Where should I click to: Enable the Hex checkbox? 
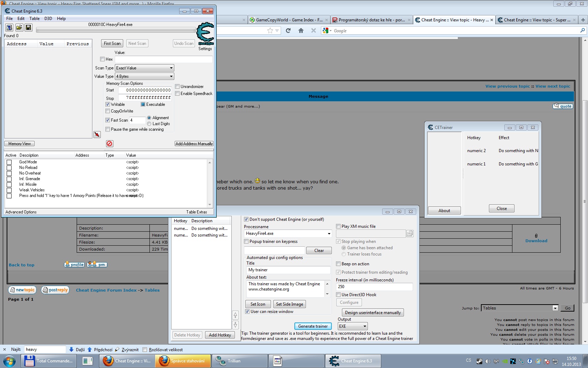click(103, 59)
